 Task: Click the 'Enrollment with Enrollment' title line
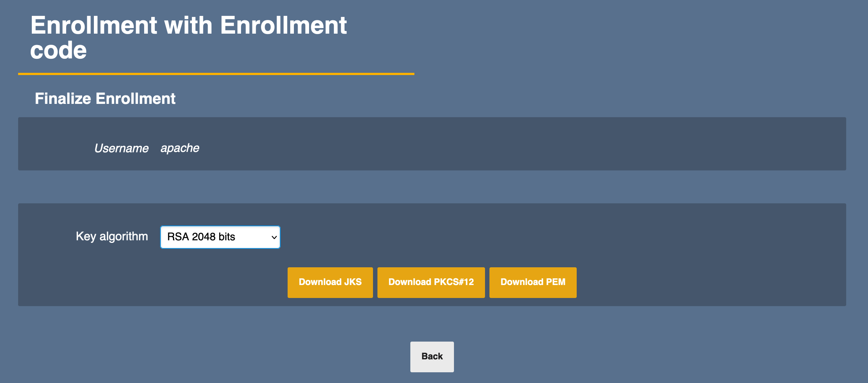click(x=189, y=26)
